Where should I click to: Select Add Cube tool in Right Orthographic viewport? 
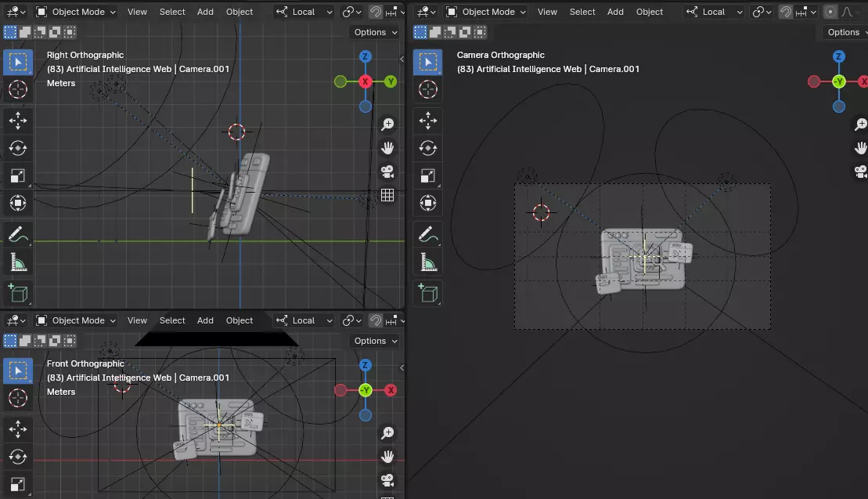[18, 293]
